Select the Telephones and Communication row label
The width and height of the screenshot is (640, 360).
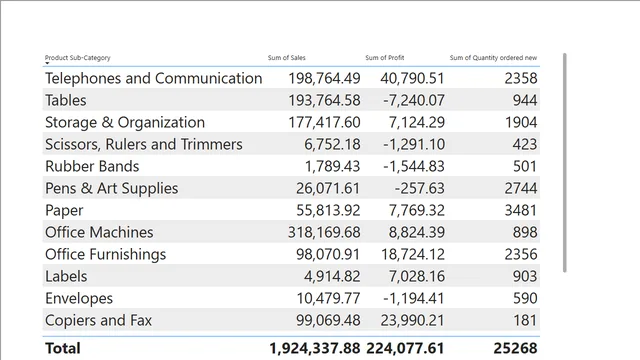(x=153, y=78)
